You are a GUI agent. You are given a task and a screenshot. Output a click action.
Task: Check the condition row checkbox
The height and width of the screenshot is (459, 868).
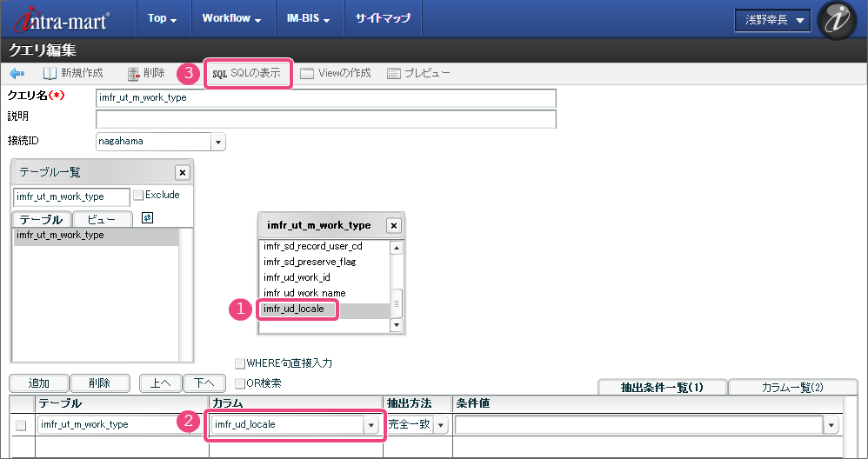click(x=21, y=425)
